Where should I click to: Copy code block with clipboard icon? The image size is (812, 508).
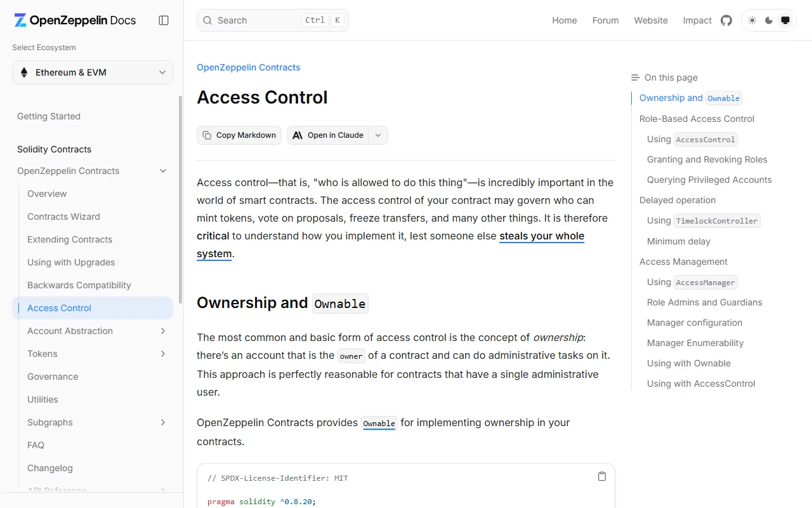point(602,476)
